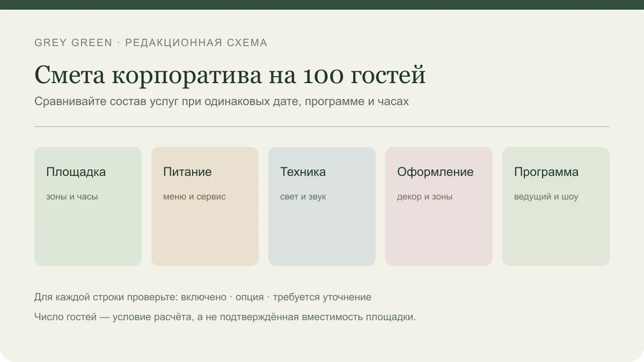This screenshot has height=362, width=644.
Task: Click the note starting Число гостей
Action: (x=225, y=317)
